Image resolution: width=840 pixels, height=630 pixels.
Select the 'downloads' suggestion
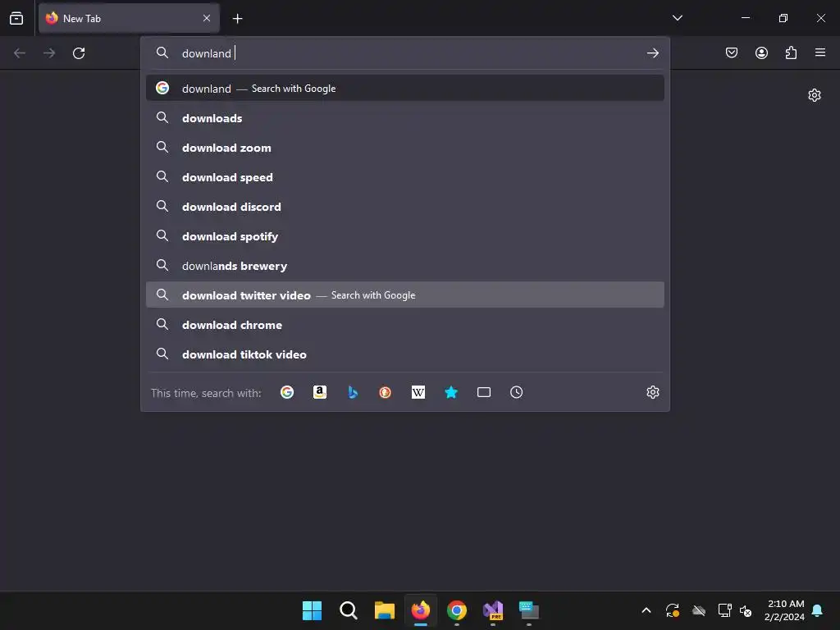tap(405, 118)
